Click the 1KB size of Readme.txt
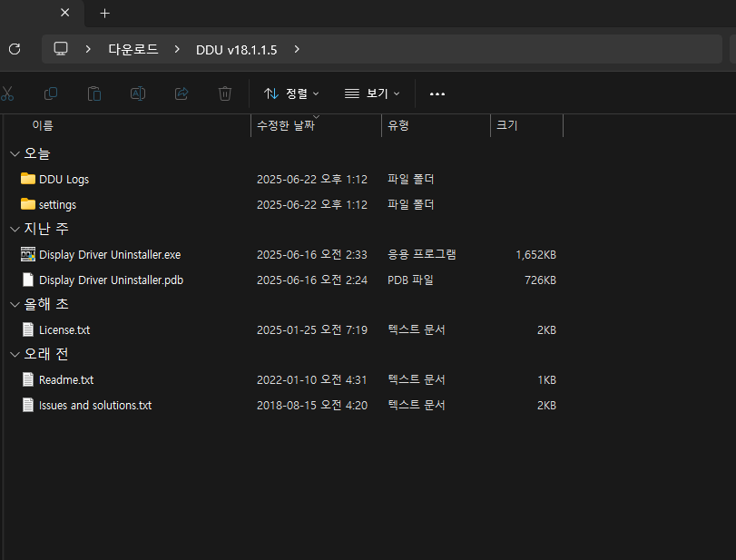This screenshot has width=736, height=560. [547, 379]
